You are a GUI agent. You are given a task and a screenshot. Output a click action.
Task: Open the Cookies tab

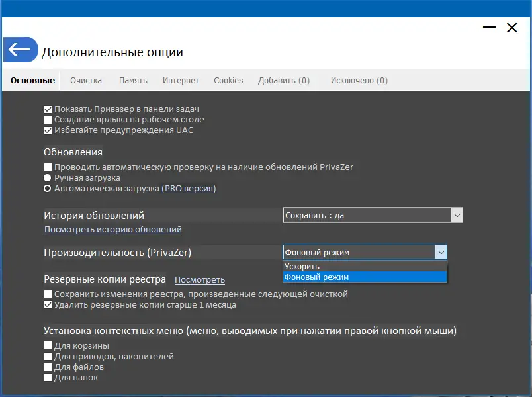coord(228,81)
